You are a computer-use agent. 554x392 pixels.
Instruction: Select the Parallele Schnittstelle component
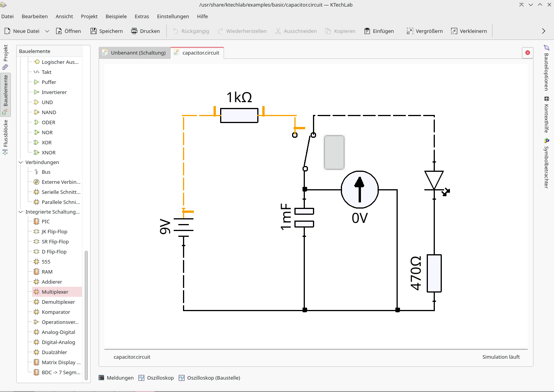pos(57,202)
